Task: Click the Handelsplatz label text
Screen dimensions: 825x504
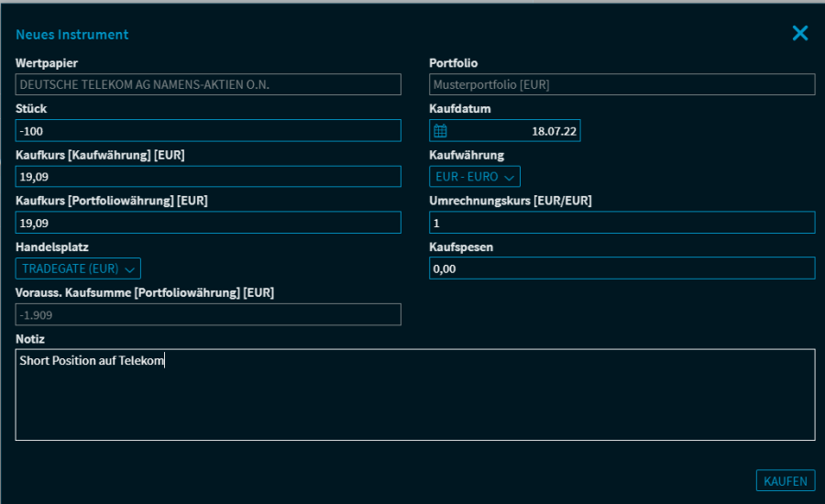Action: [x=52, y=247]
